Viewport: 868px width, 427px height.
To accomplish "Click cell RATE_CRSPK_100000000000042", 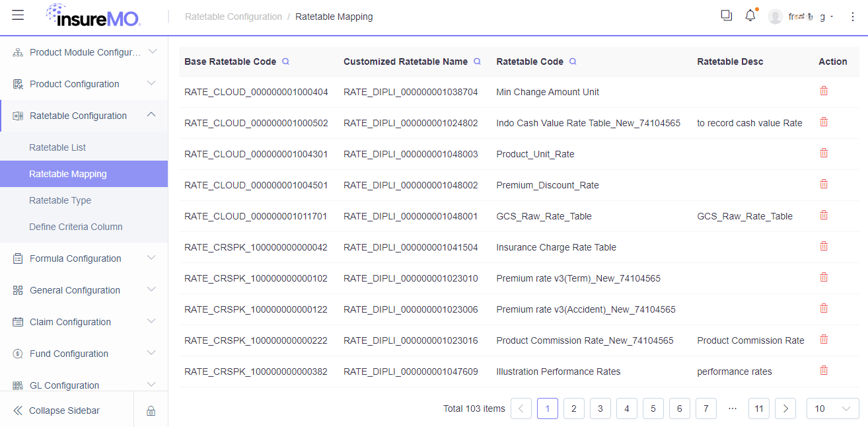I will coord(256,247).
